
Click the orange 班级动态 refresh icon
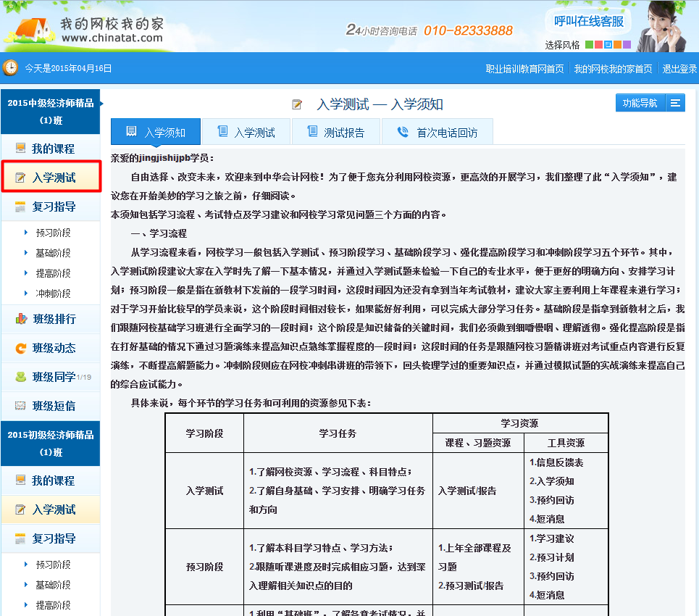20,348
